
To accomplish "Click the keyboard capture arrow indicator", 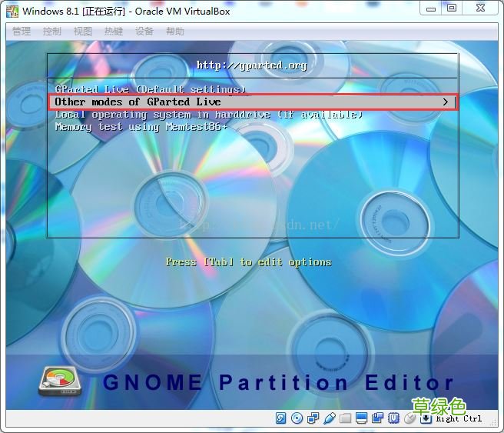I will pyautogui.click(x=426, y=418).
